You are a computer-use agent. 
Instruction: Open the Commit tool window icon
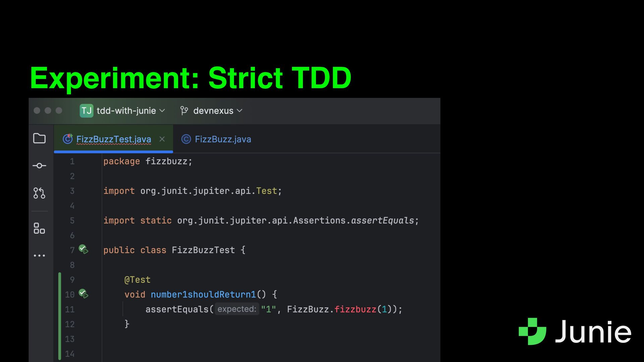tap(39, 166)
